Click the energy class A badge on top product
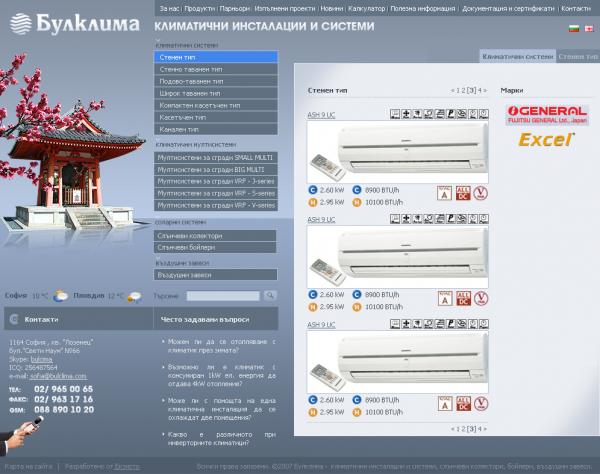The height and width of the screenshot is (474, 600). (444, 193)
